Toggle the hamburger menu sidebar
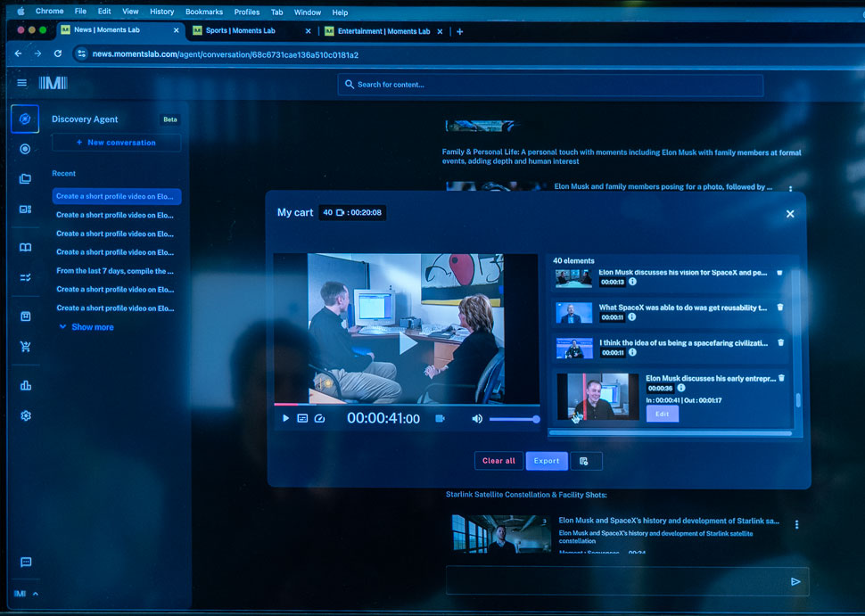 pyautogui.click(x=22, y=83)
